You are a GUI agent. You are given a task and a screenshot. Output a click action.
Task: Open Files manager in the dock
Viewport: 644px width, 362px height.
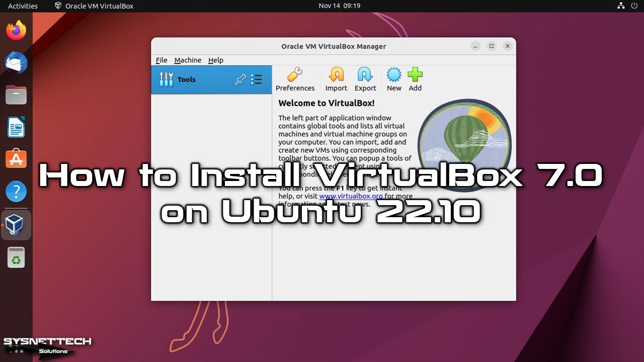tap(16, 95)
